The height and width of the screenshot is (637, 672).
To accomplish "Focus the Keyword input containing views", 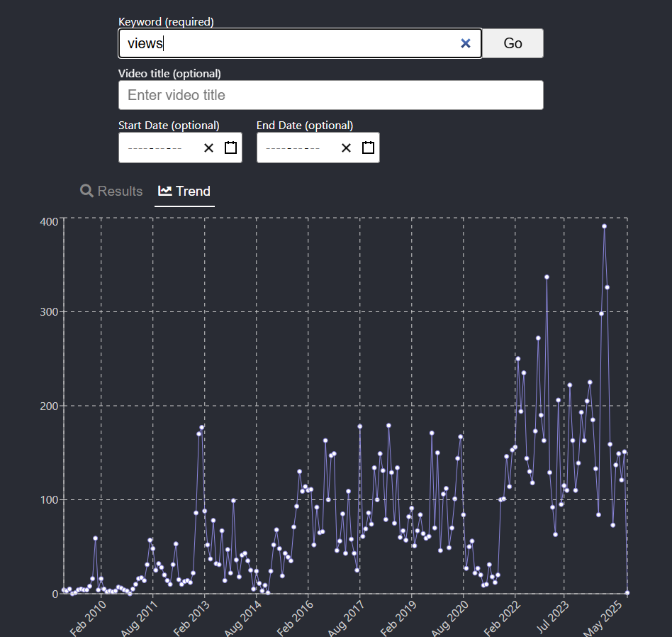I will [300, 43].
